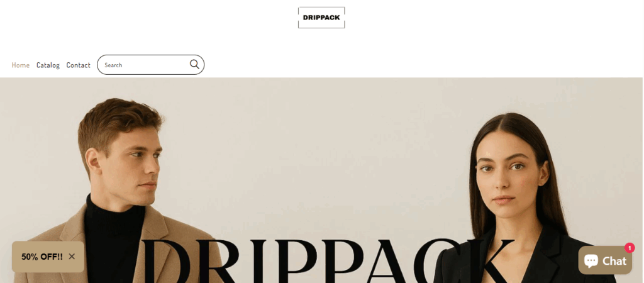Viewport: 644px width, 283px height.
Task: Click the beige wall between the two models
Action: (x=312, y=156)
